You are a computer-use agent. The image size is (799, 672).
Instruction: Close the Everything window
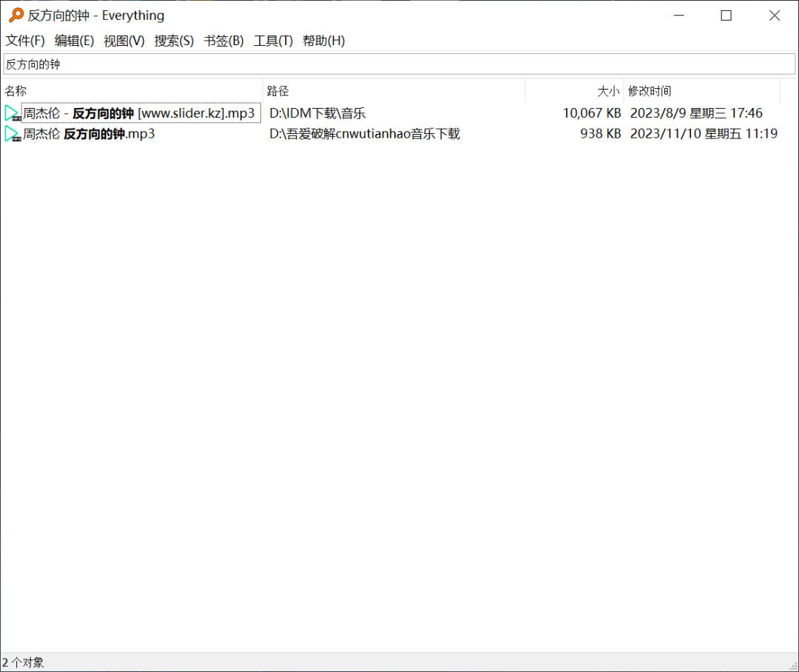click(775, 16)
